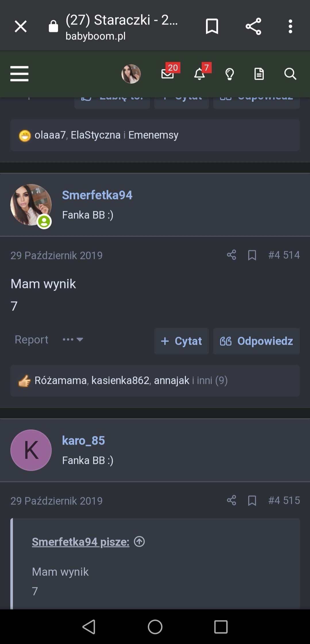This screenshot has height=644, width=310.
Task: Open karo_85 profile link
Action: click(83, 440)
